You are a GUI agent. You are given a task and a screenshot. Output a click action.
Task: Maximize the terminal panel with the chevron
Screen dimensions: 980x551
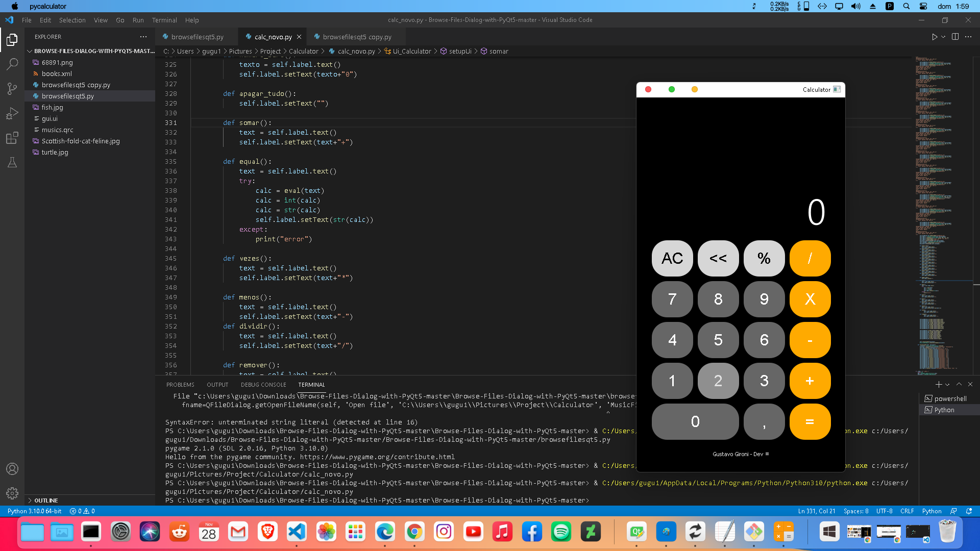959,384
